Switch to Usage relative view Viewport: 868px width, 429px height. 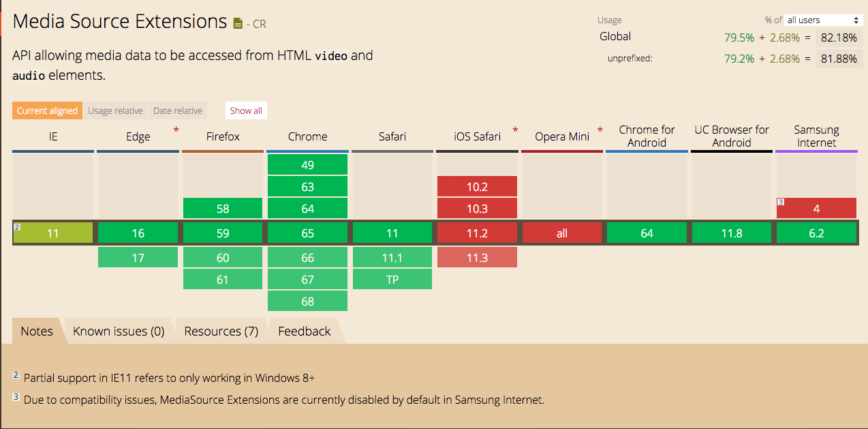(115, 110)
